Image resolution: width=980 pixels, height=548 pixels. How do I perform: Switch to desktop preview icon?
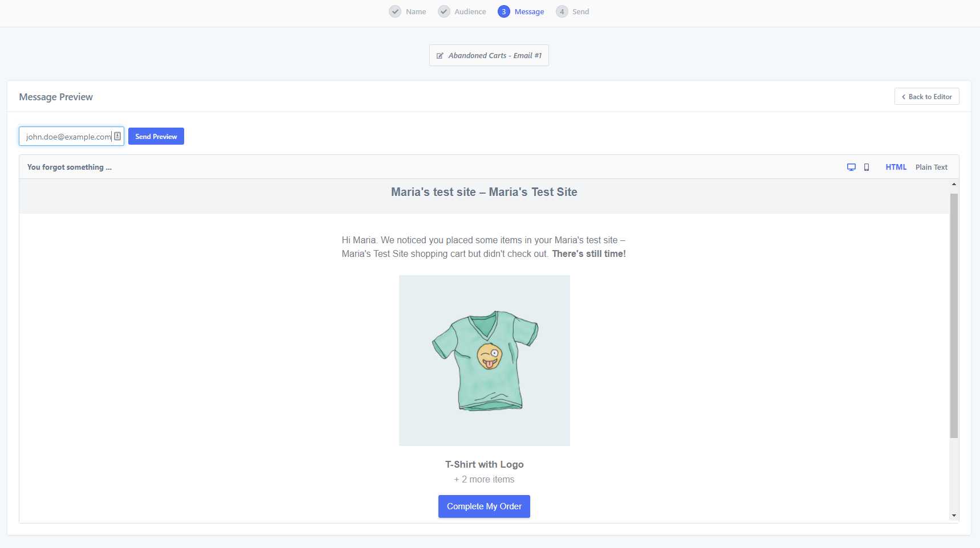851,167
